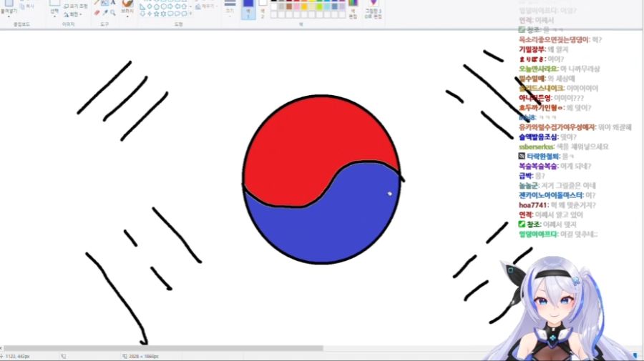This screenshot has width=644, height=361.
Task: Open the shape Fill (채우기) dropdown
Action: pyautogui.click(x=207, y=6)
